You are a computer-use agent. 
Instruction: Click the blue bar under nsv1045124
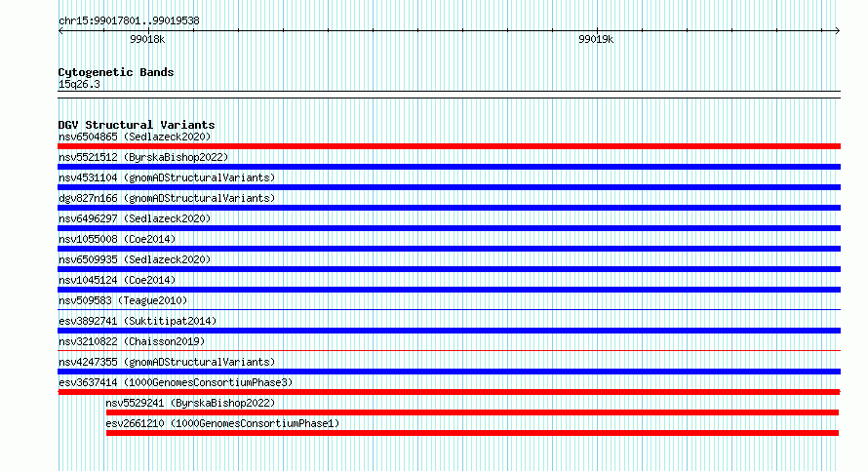click(449, 290)
